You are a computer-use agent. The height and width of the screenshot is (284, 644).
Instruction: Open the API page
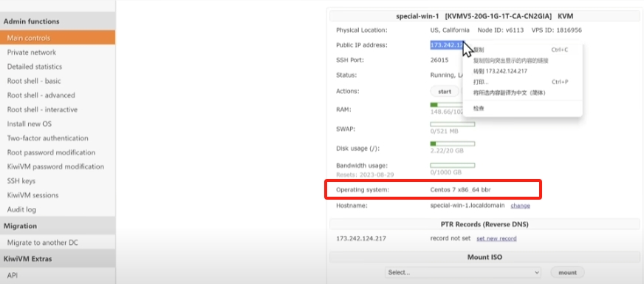(13, 275)
